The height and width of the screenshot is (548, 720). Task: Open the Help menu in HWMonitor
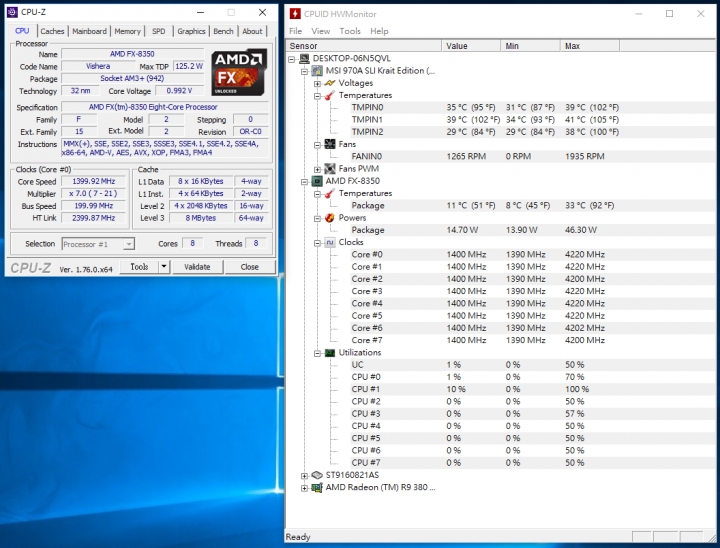point(379,31)
